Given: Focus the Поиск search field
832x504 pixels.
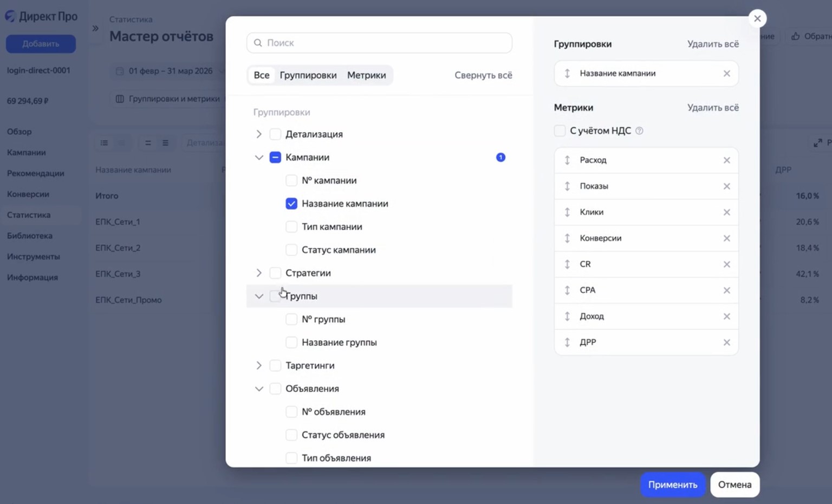Looking at the screenshot, I should 379,43.
